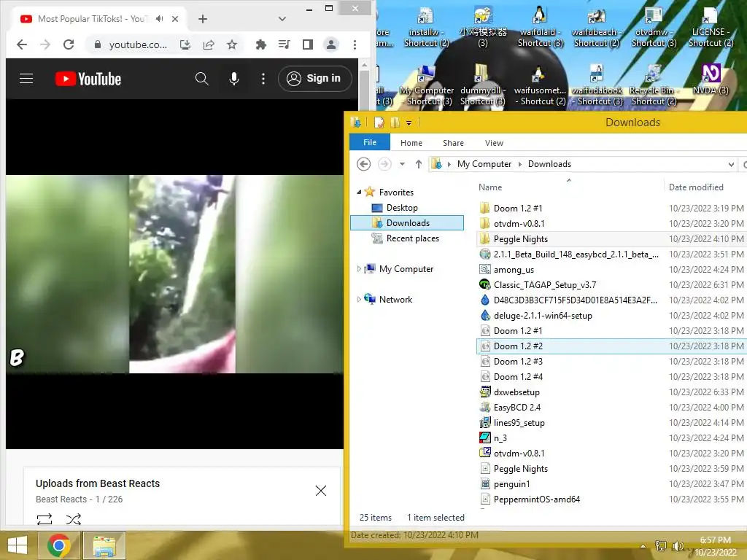Toggle loop playlist for Beast Reacts uploads
Screen dimensions: 747x560
click(x=44, y=519)
